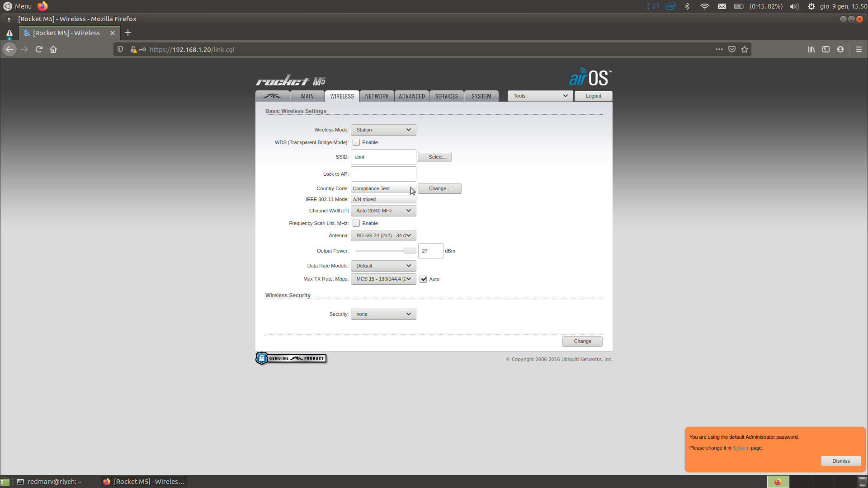Open the IT keyboard layout indicator

pyautogui.click(x=656, y=6)
